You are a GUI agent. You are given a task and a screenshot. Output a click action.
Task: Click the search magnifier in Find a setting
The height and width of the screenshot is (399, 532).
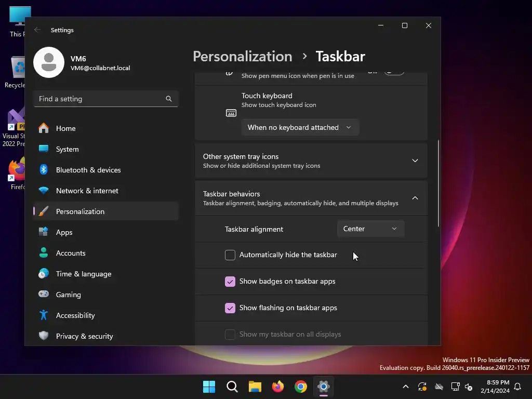pyautogui.click(x=169, y=99)
